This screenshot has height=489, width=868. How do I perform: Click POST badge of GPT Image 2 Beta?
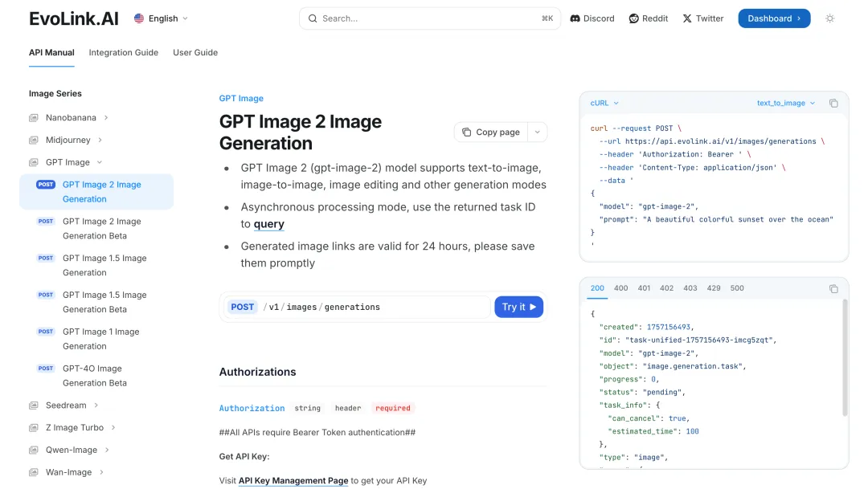(46, 222)
